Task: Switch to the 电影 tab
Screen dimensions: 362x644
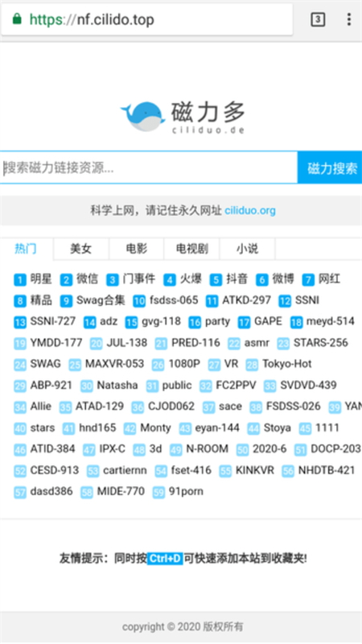Action: [x=136, y=249]
